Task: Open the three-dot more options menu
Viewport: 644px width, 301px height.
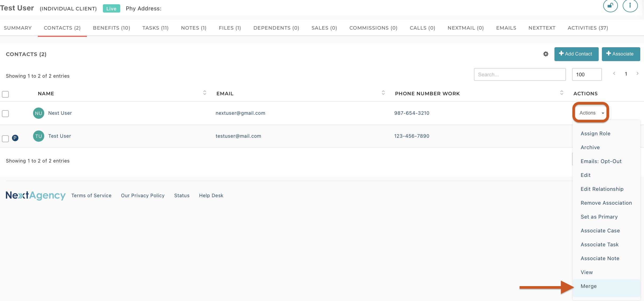Action: tap(630, 5)
